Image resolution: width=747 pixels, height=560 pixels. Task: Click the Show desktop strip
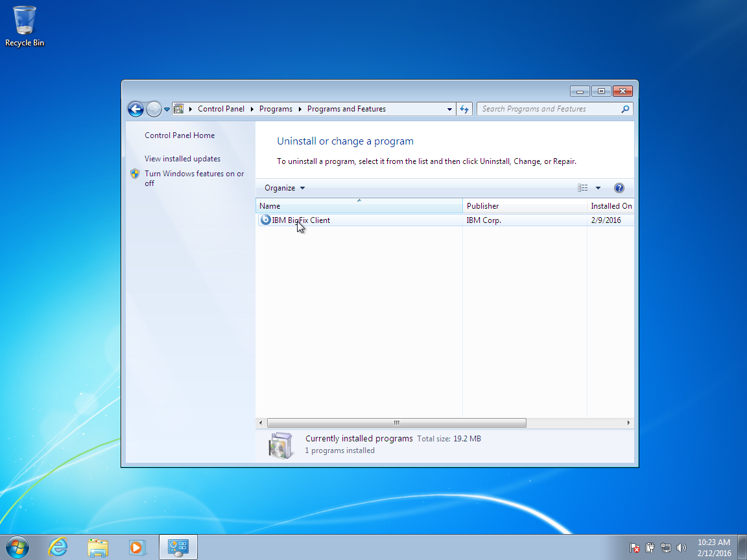coord(742,547)
